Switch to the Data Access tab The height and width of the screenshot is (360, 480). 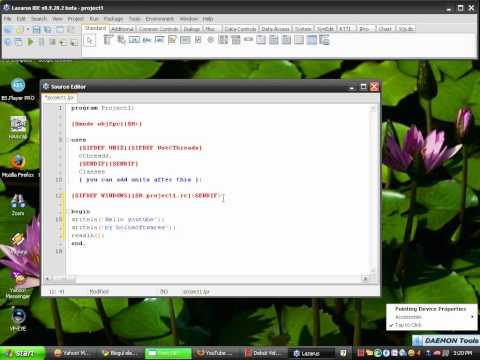click(x=275, y=29)
